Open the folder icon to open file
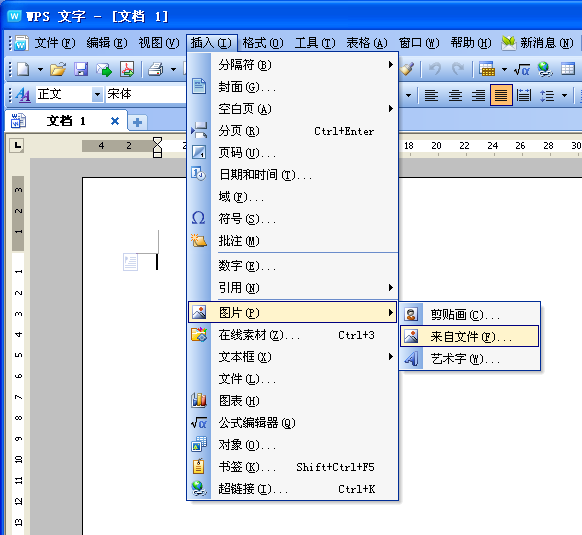This screenshot has width=582, height=535. [58, 69]
